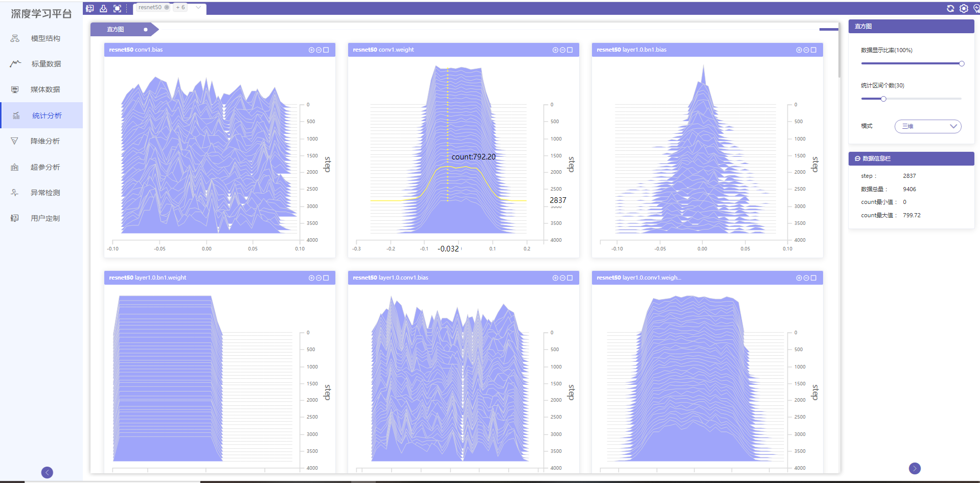Click the +6 more runs tag

point(180,7)
